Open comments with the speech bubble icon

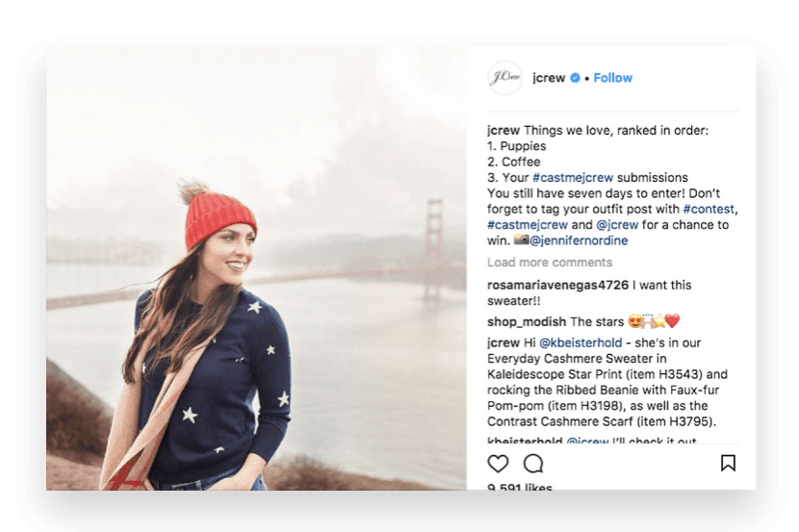pyautogui.click(x=533, y=464)
